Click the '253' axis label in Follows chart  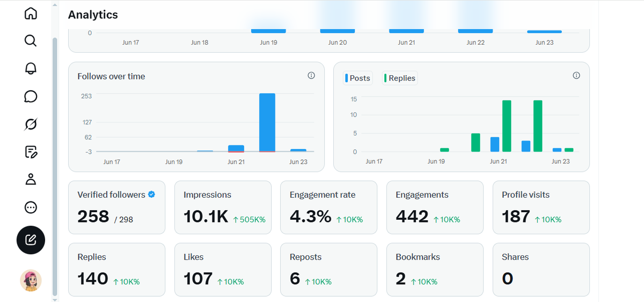click(86, 96)
